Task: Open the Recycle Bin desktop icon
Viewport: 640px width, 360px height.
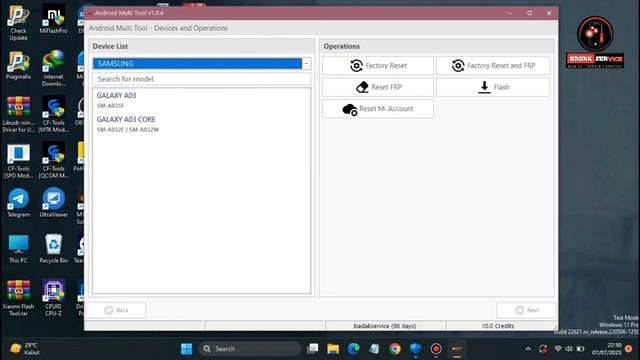Action: click(53, 249)
